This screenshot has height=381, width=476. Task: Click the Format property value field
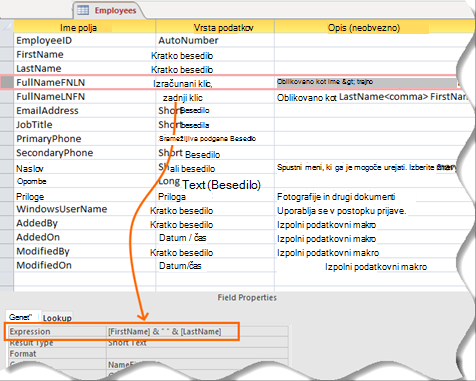coord(197,353)
